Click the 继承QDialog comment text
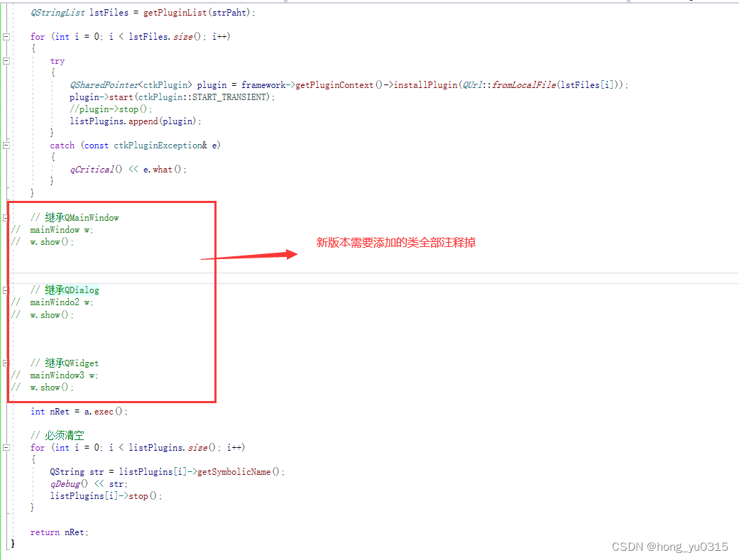The height and width of the screenshot is (560, 739). point(65,290)
